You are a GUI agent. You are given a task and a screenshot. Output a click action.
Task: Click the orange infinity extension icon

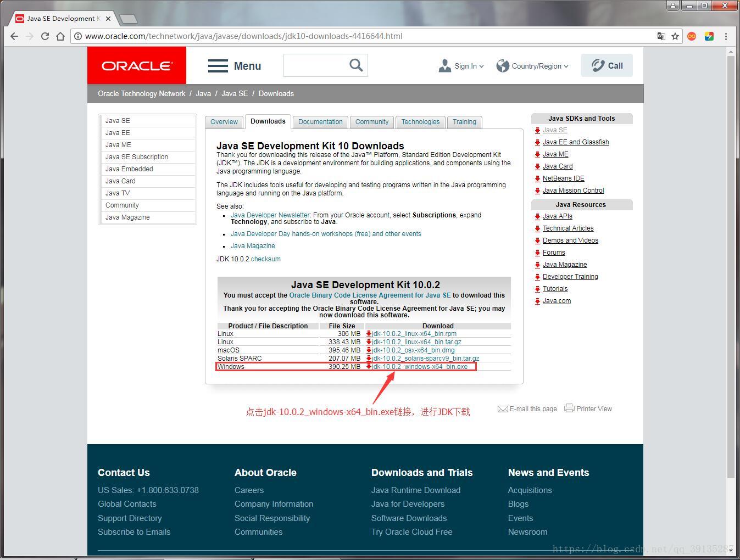692,36
